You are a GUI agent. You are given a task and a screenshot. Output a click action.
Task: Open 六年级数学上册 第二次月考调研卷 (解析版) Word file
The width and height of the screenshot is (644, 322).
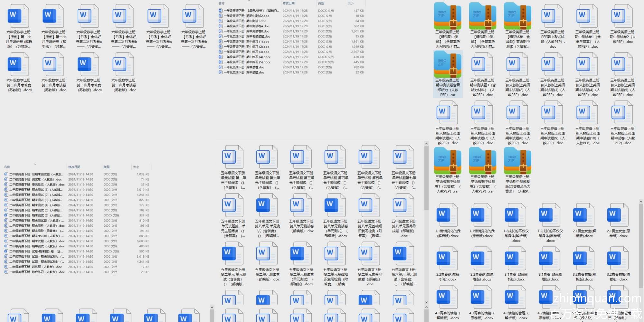click(19, 16)
